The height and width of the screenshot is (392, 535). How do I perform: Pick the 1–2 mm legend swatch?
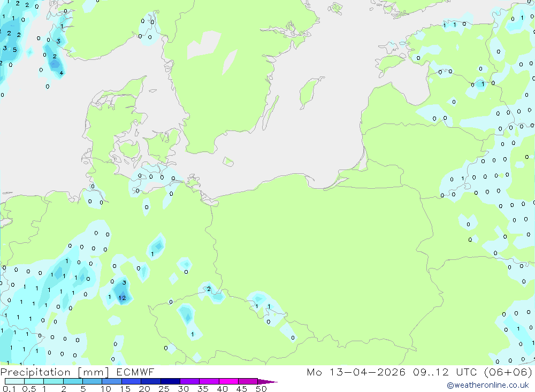pyautogui.click(x=53, y=381)
